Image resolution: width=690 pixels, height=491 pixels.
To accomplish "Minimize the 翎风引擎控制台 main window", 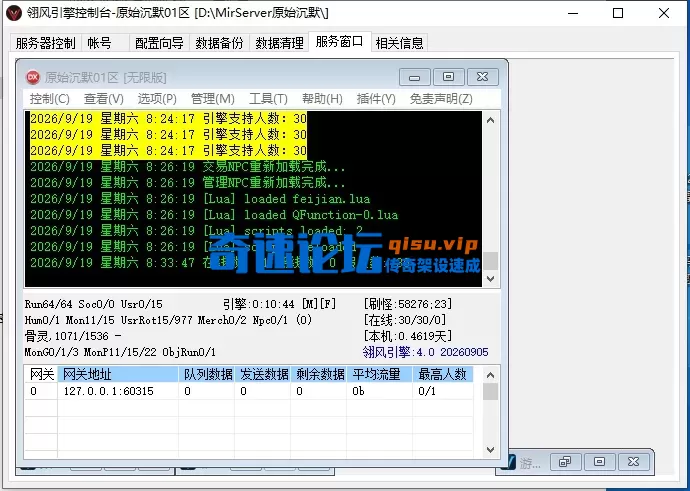I will point(573,13).
